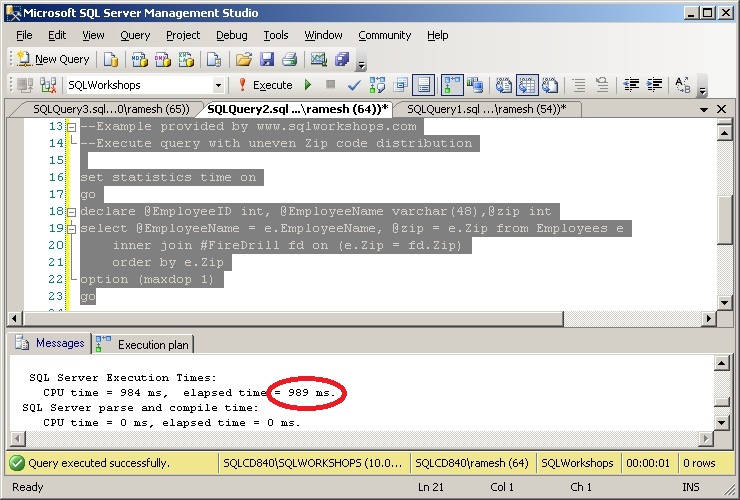
Task: Click the Open File folder icon
Action: 244,59
